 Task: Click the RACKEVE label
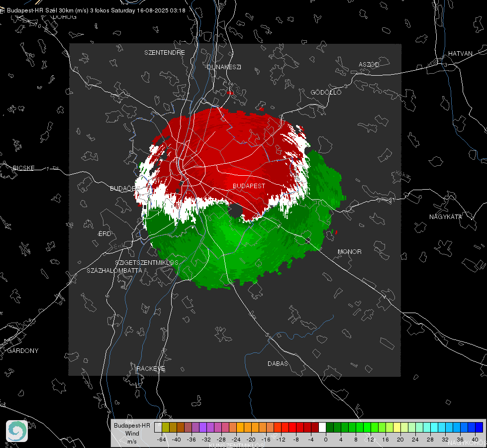pyautogui.click(x=151, y=368)
